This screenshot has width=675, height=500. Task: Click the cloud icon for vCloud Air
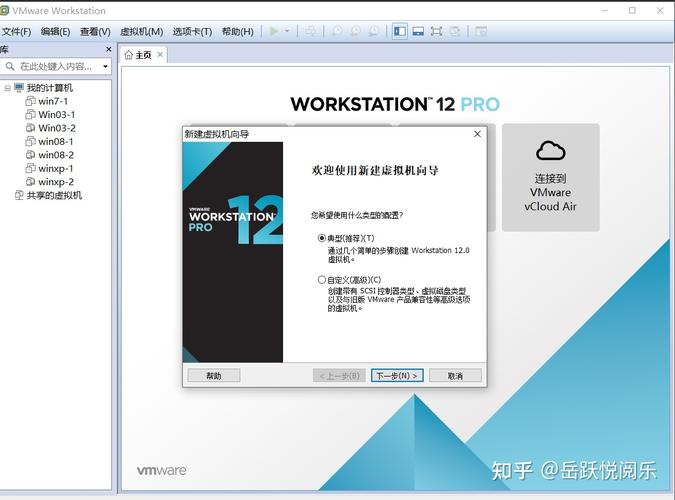551,150
